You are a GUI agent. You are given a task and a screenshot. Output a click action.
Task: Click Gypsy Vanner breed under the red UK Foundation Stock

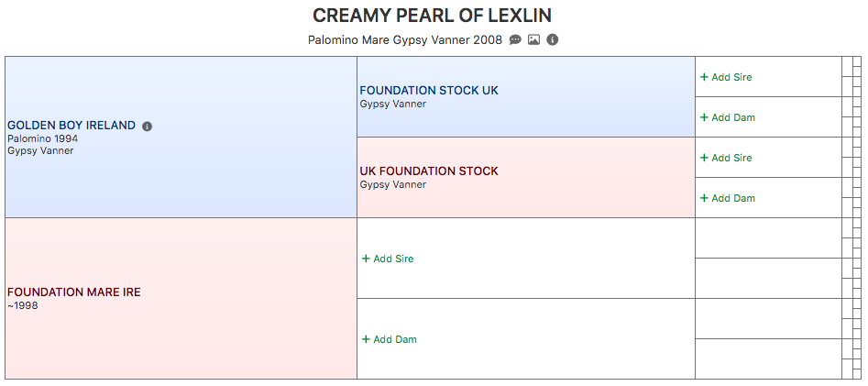(x=393, y=184)
